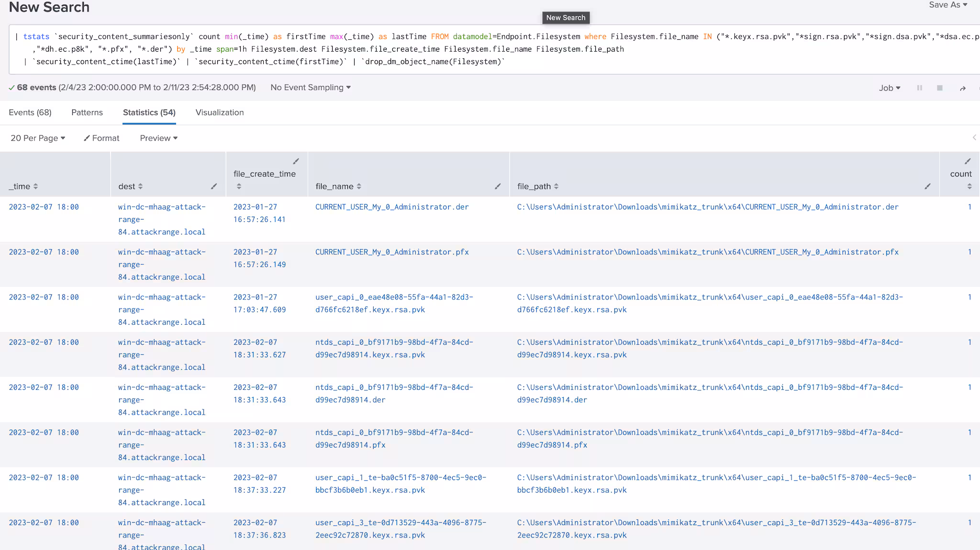Pause the running search job
The image size is (980, 550).
[919, 88]
